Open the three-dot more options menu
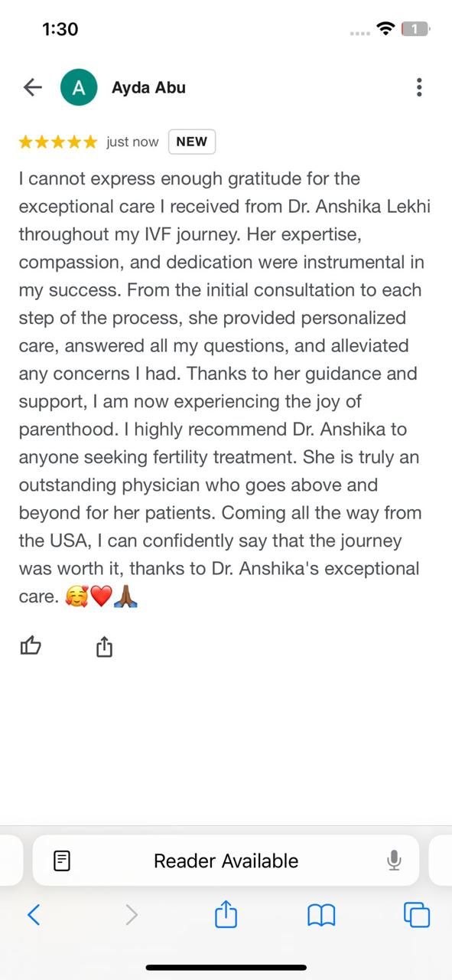Screen dimensions: 452x980 [419, 87]
